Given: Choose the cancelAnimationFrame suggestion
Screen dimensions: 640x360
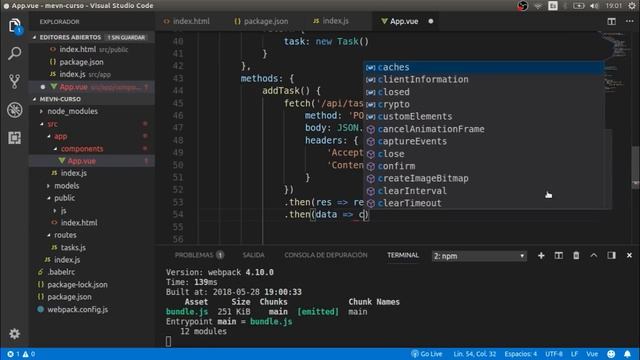Looking at the screenshot, I should coord(484,129).
